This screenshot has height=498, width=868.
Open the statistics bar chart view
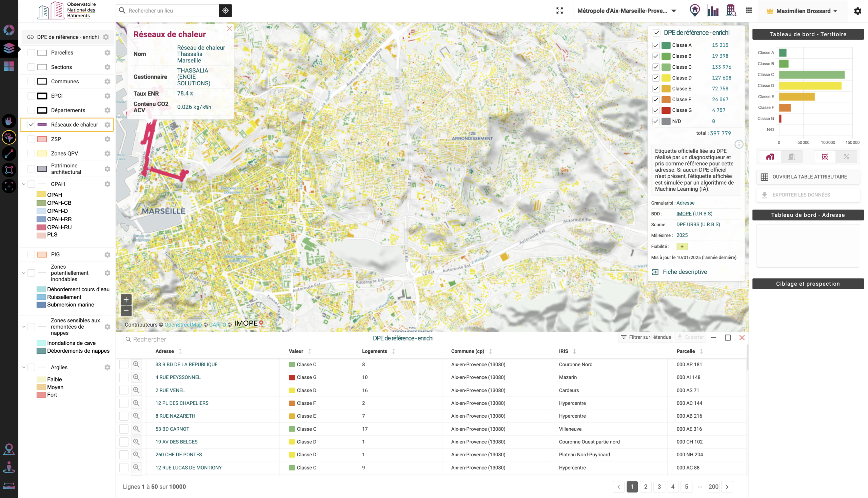[x=713, y=11]
